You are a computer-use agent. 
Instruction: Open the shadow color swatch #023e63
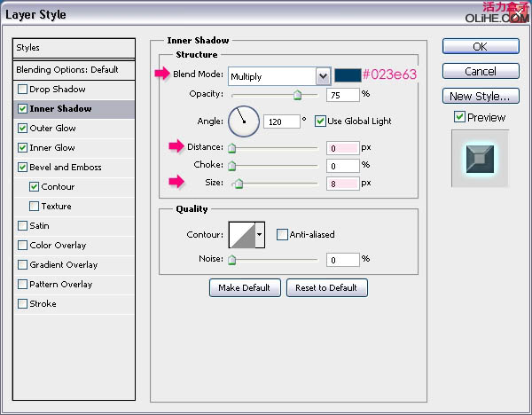point(348,75)
